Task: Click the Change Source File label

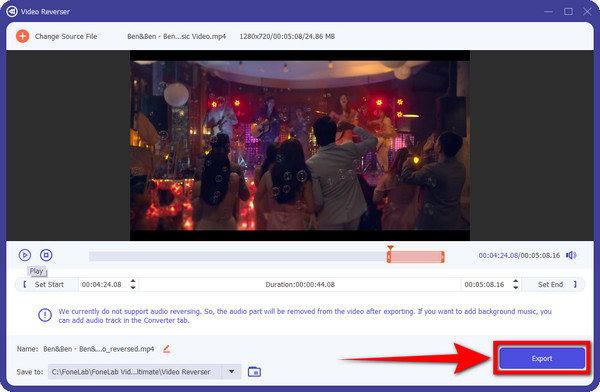Action: pos(66,36)
